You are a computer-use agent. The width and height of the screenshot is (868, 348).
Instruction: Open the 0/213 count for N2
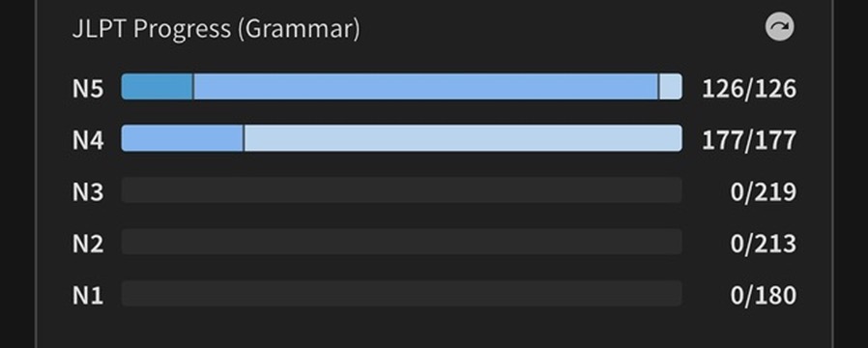[x=764, y=244]
